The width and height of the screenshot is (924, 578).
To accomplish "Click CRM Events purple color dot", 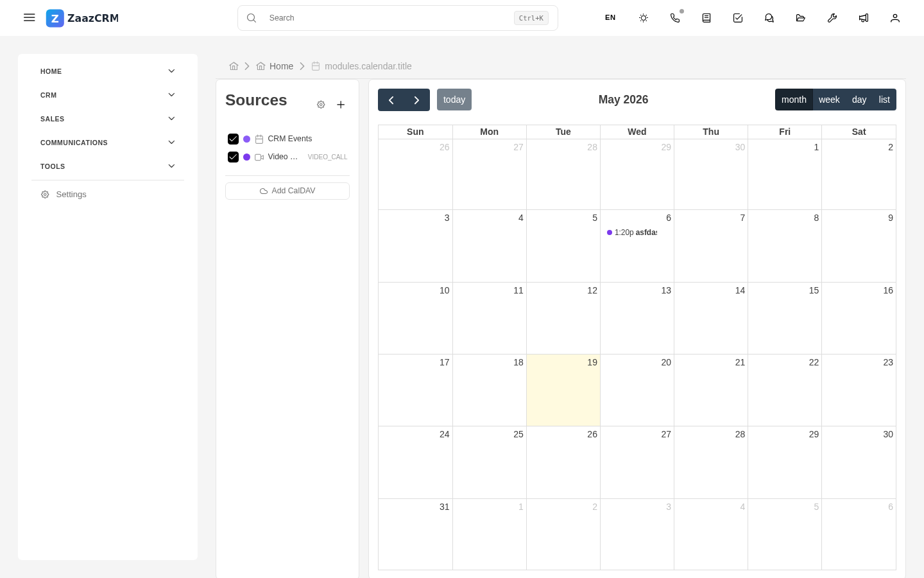I will (246, 139).
